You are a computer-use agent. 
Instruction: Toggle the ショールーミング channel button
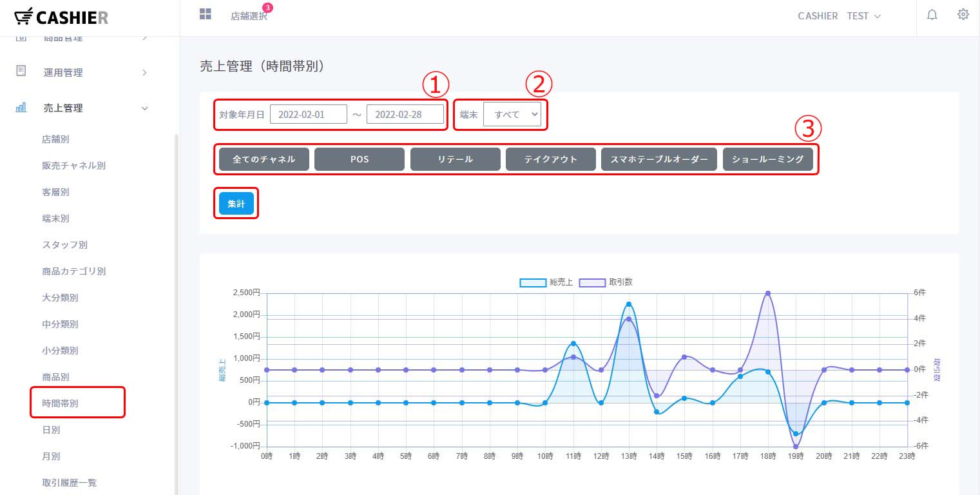768,159
